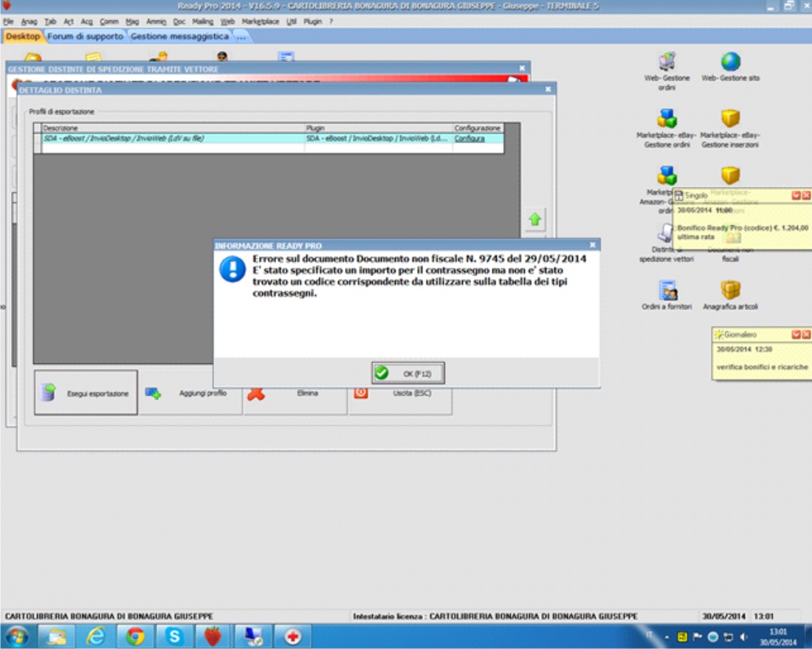
Task: Click the Aggiungi profilo plus icon
Action: [153, 393]
